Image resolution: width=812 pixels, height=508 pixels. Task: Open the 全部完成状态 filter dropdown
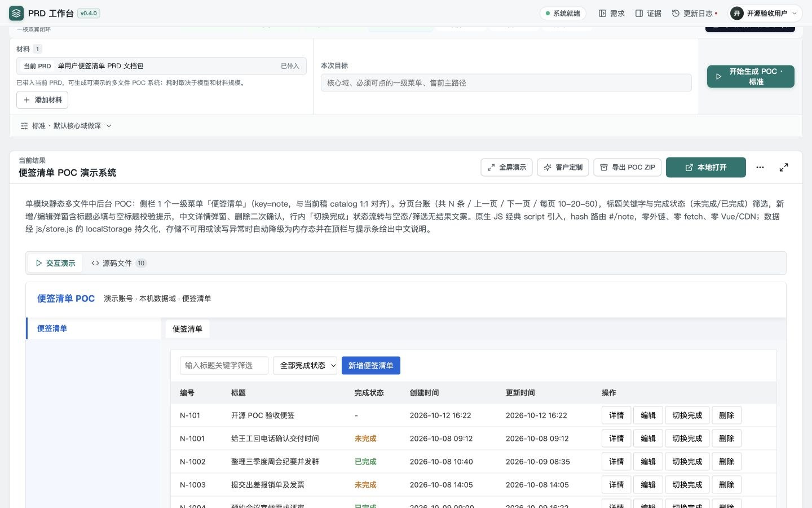pyautogui.click(x=305, y=366)
